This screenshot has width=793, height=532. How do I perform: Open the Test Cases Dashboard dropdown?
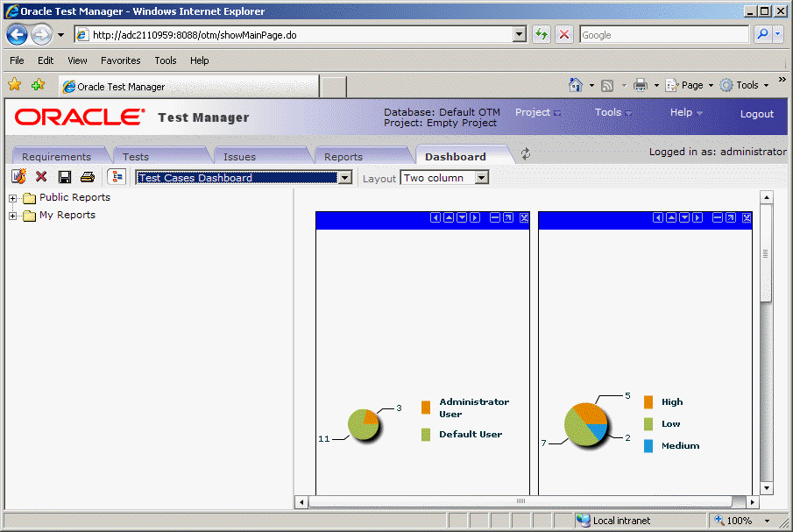tap(345, 178)
